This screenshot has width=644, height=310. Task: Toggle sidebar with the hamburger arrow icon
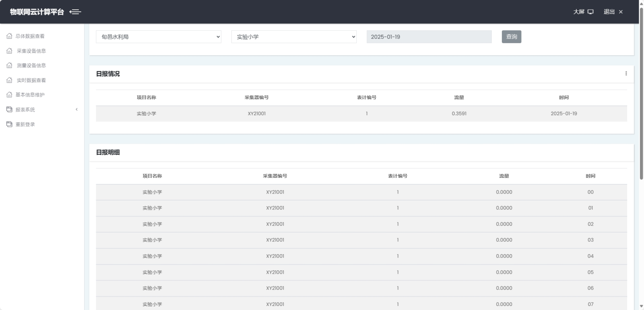pyautogui.click(x=75, y=12)
